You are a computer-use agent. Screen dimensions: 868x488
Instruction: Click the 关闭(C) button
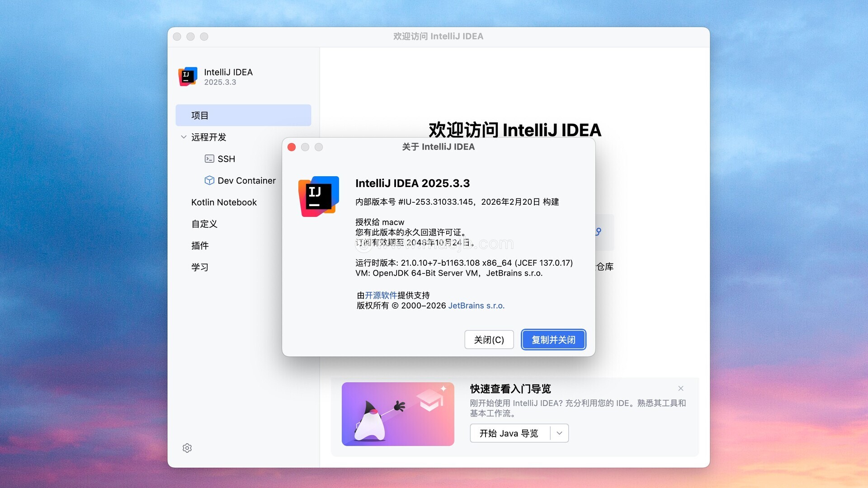pos(489,340)
